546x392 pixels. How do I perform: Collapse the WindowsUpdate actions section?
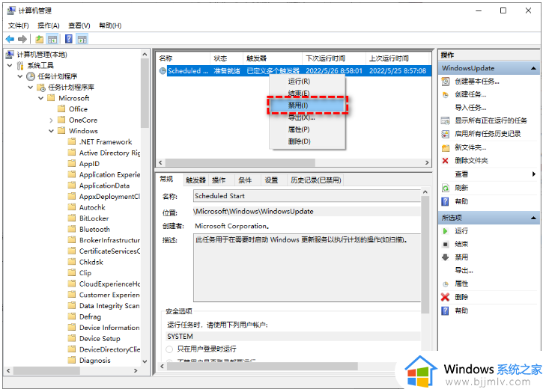pyautogui.click(x=533, y=69)
